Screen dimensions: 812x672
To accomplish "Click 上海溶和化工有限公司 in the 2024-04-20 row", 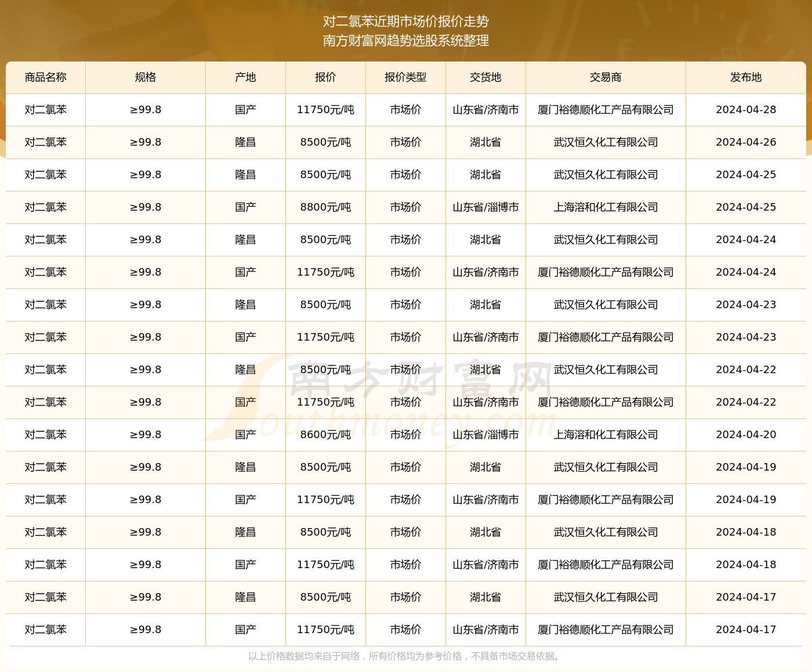I will pyautogui.click(x=606, y=435).
